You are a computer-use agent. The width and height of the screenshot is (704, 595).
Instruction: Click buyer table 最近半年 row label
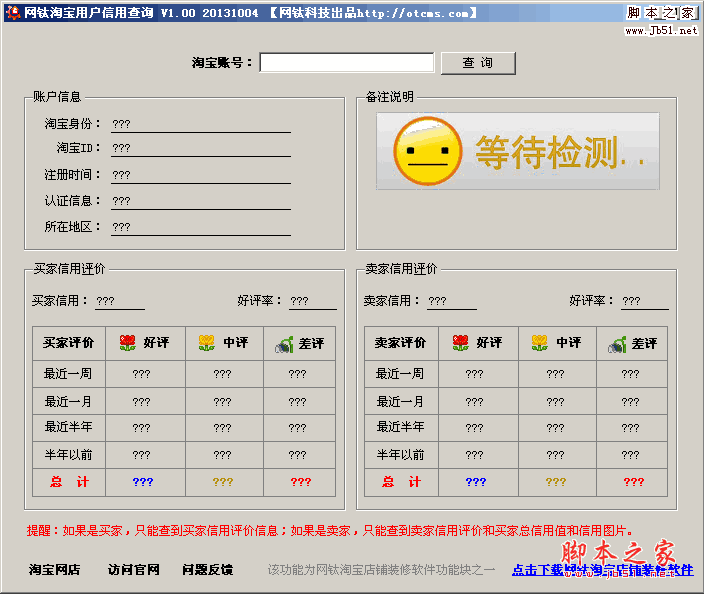68,427
